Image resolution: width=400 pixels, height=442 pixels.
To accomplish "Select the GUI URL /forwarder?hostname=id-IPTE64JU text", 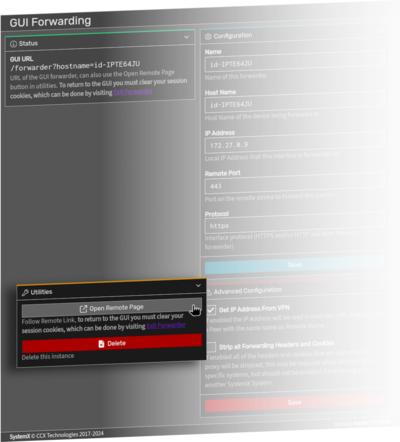I will (x=75, y=66).
